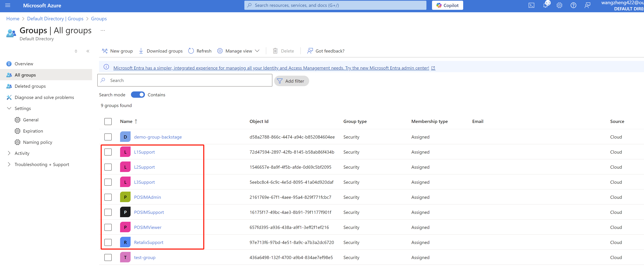Open the hamburger portal menu
Screen dimensions: 644x272
click(8, 5)
